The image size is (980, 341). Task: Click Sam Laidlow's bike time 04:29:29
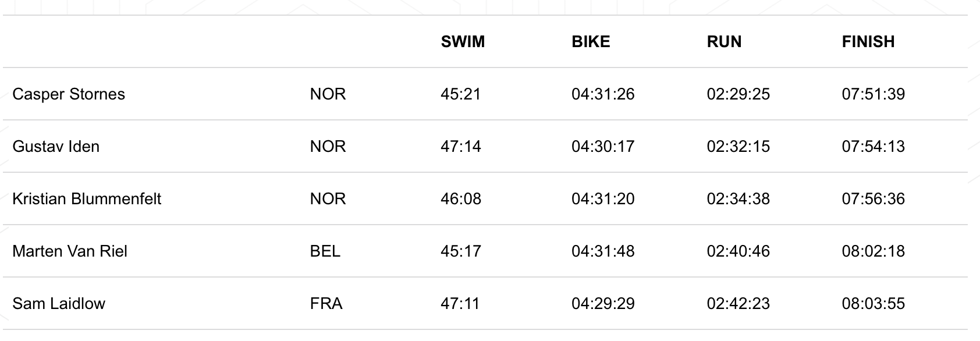click(x=603, y=304)
